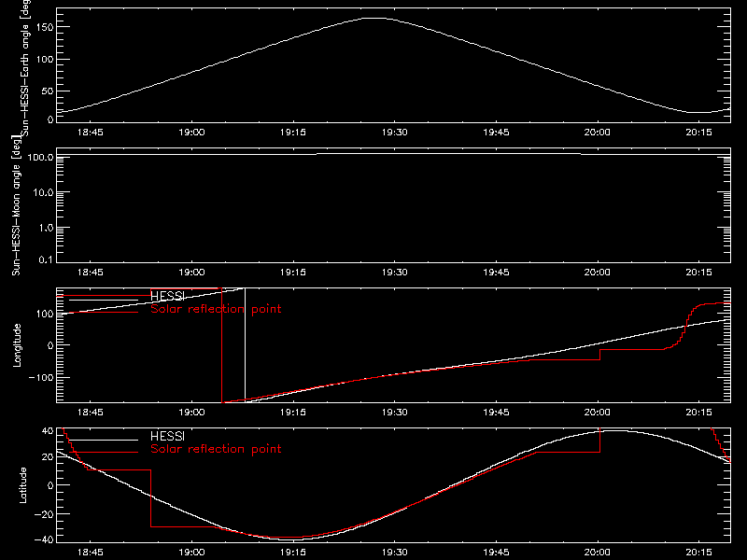Click the 1.0 tick on Moon angle plot
This screenshot has width=747, height=560.
click(46, 228)
